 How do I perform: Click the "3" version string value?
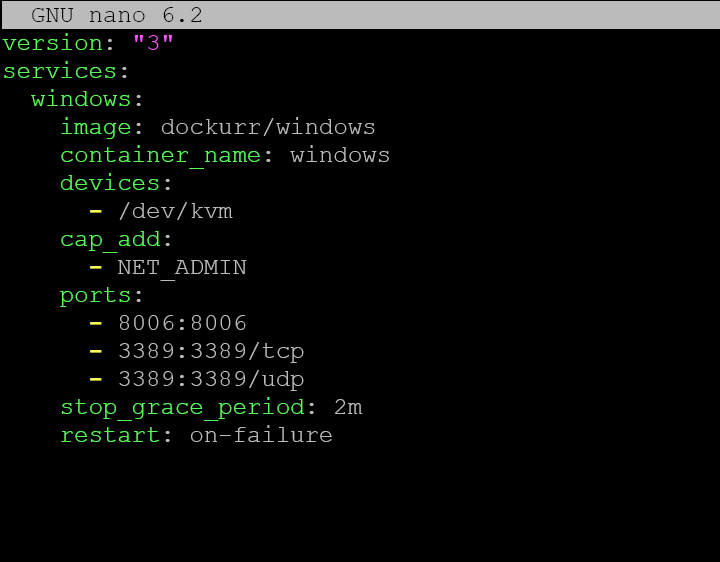153,43
